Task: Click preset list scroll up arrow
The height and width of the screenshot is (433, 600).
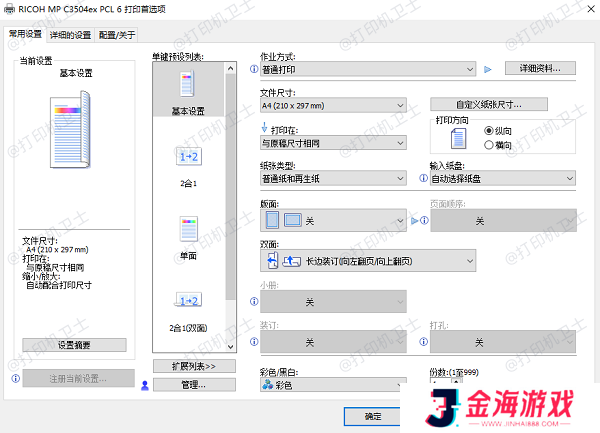Action: (230, 68)
